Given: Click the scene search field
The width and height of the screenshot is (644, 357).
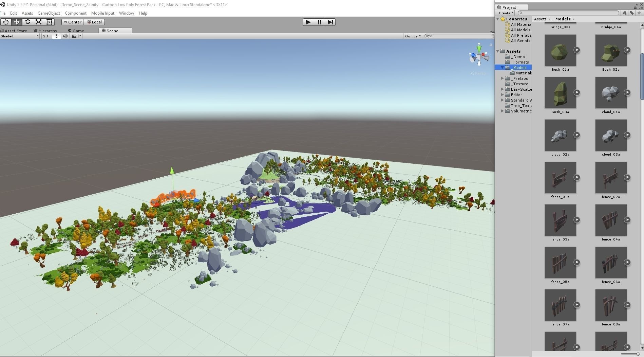Looking at the screenshot, I should (459, 36).
